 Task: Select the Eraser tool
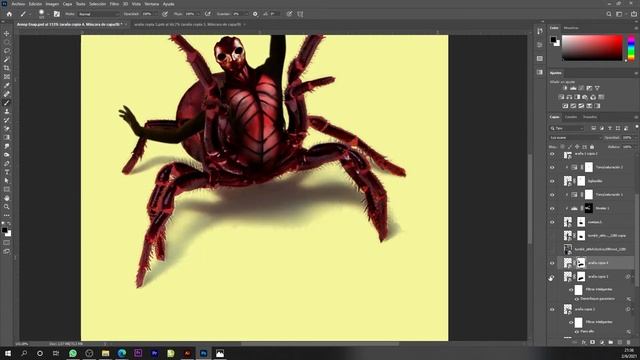7,129
